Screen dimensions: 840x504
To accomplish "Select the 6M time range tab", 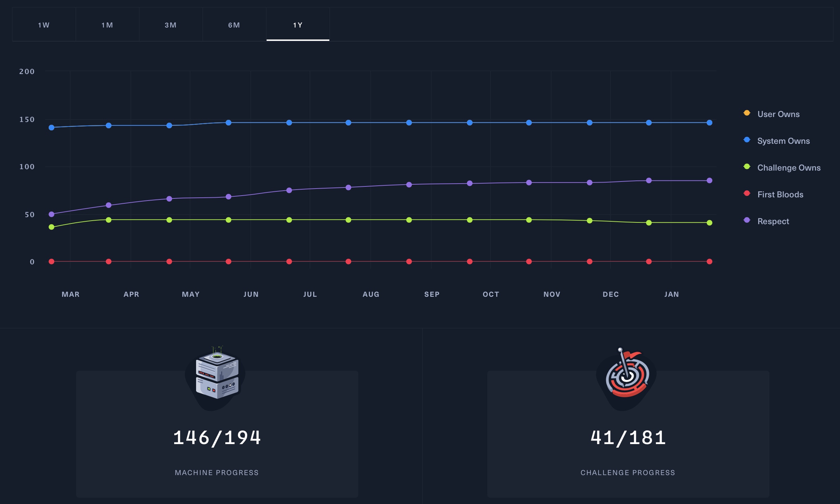I will 234,25.
